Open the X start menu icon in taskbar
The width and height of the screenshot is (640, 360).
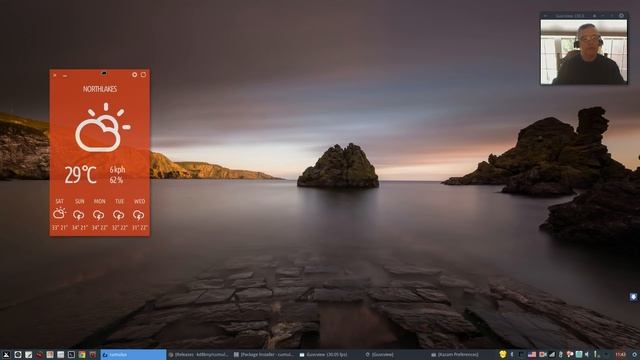[6, 355]
